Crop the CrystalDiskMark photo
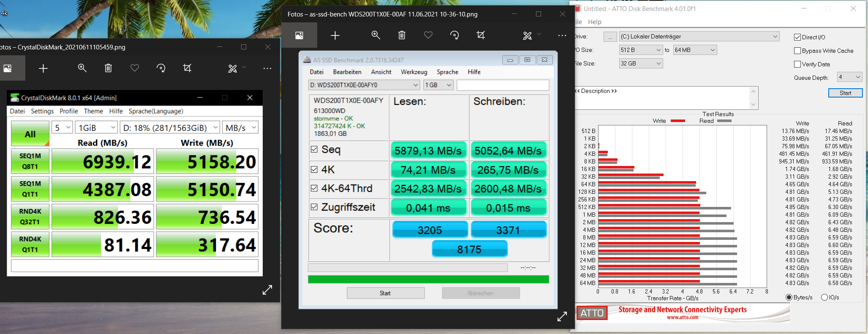868x334 pixels. coord(187,68)
